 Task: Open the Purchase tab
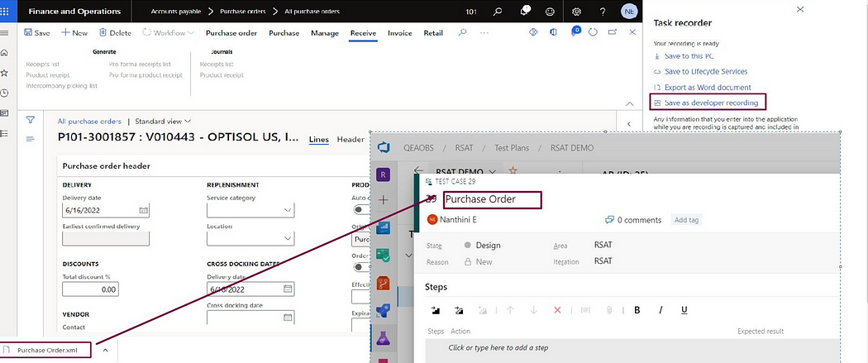point(284,33)
